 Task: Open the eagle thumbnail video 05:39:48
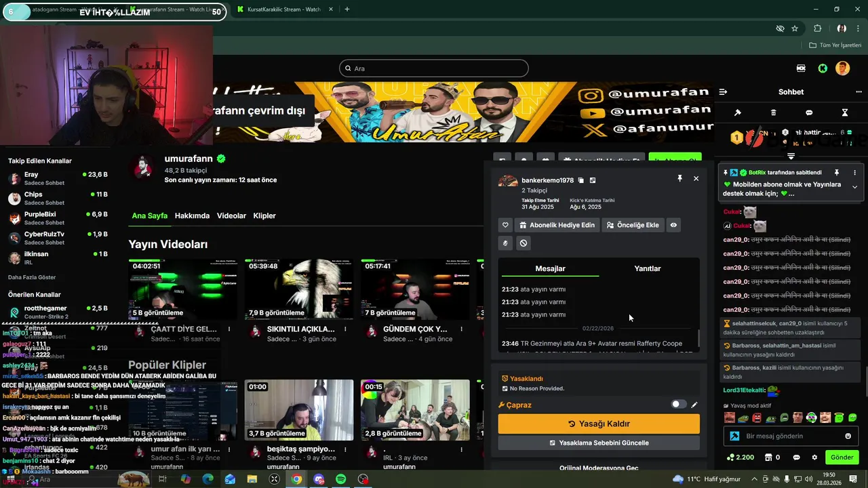point(299,289)
